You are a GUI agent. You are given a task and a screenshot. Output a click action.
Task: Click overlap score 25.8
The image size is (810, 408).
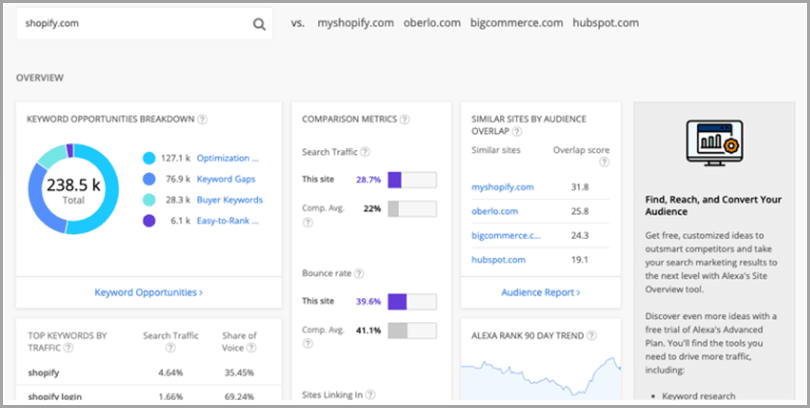[580, 211]
